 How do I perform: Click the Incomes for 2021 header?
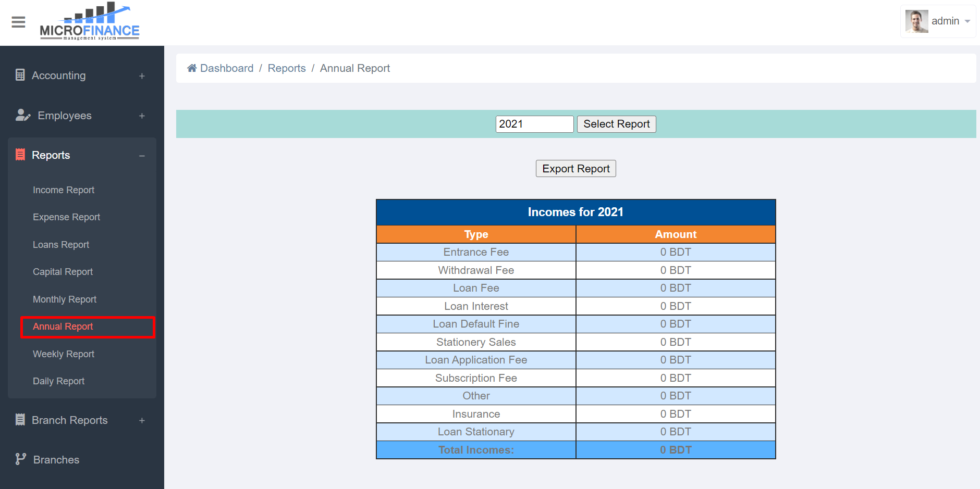pyautogui.click(x=576, y=212)
